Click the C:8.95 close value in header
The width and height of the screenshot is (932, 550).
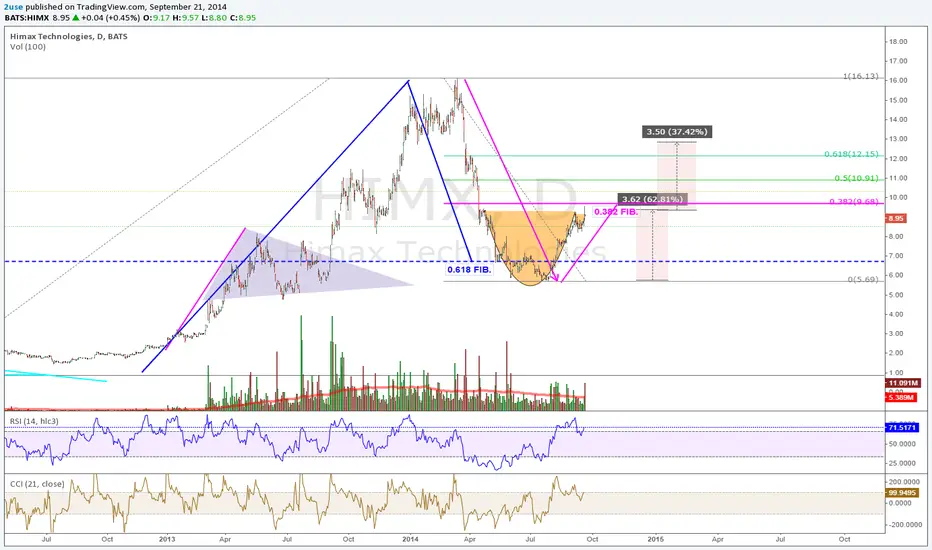[x=243, y=18]
